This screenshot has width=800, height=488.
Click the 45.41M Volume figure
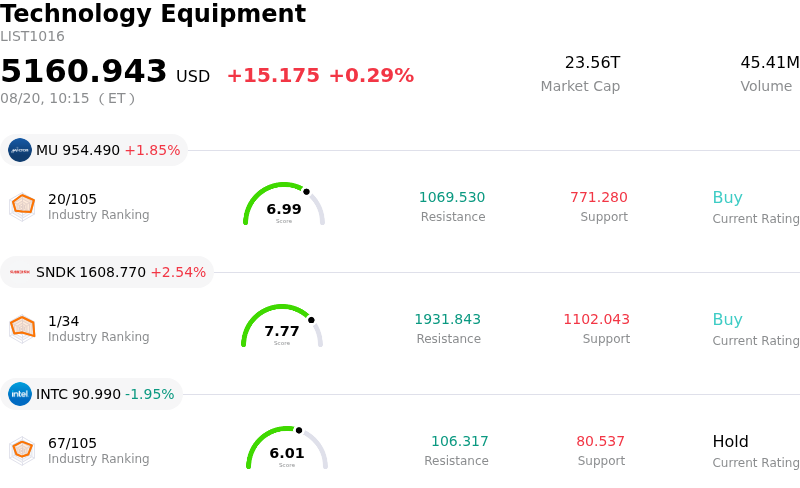tap(770, 62)
